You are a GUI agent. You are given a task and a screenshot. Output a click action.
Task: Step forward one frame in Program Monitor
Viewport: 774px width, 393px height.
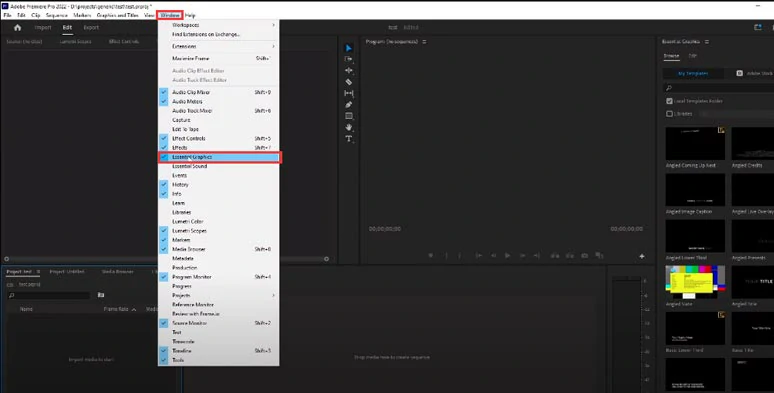pos(522,256)
